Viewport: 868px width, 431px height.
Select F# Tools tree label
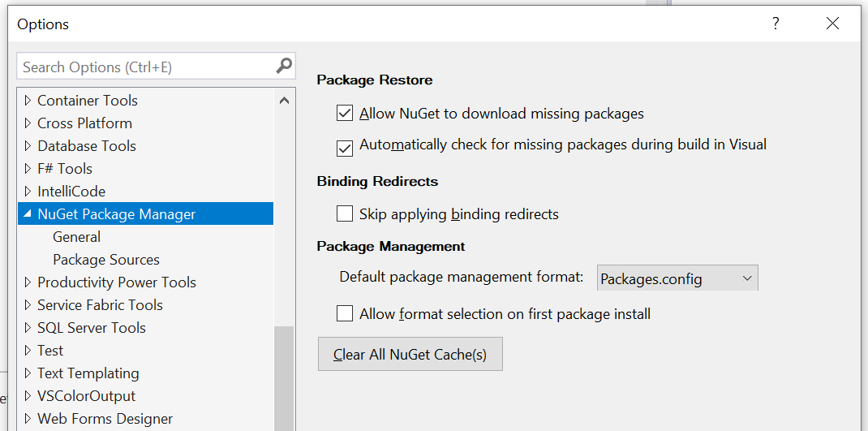tap(65, 168)
